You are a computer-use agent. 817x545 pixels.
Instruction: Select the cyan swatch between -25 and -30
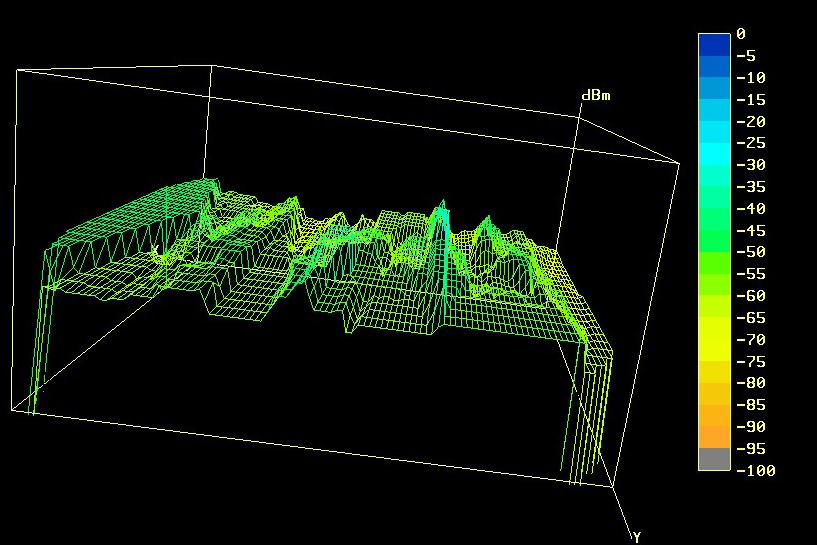(714, 153)
